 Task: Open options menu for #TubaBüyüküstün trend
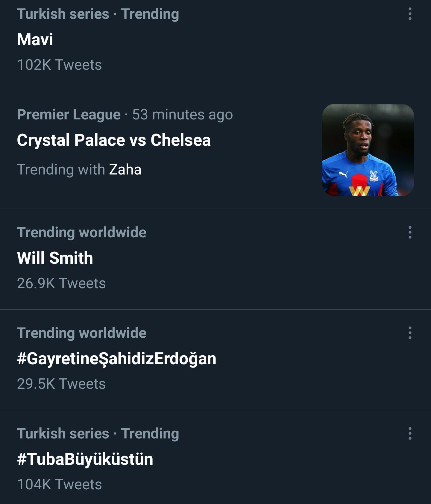click(x=410, y=433)
